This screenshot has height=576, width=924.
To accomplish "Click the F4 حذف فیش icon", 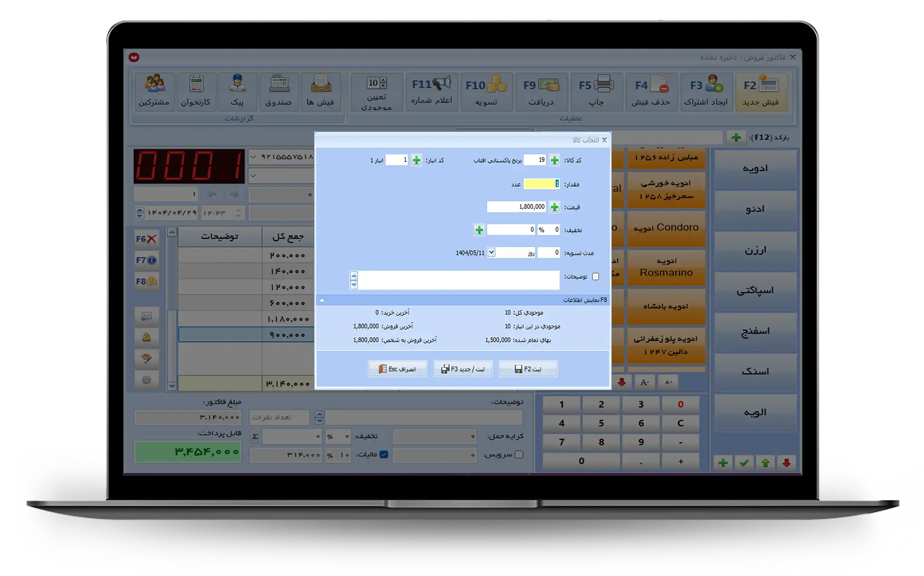I will [650, 91].
